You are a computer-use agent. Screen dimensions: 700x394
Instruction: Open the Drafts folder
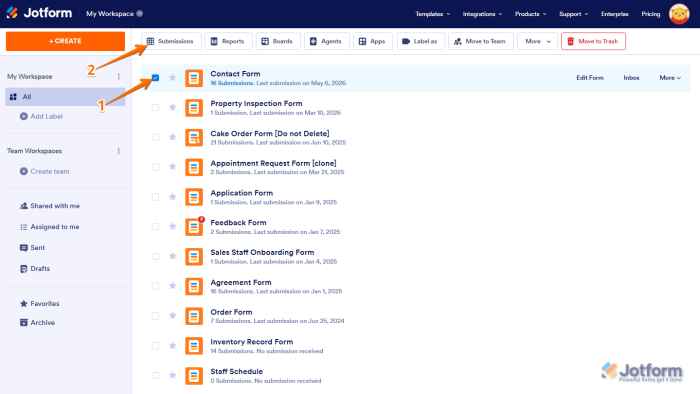point(35,269)
